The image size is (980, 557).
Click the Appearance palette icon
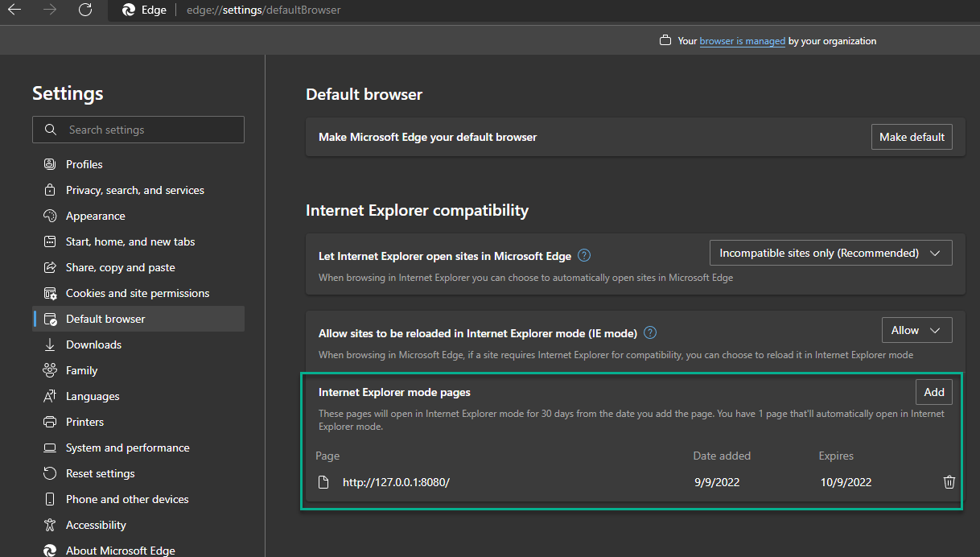[x=50, y=216]
